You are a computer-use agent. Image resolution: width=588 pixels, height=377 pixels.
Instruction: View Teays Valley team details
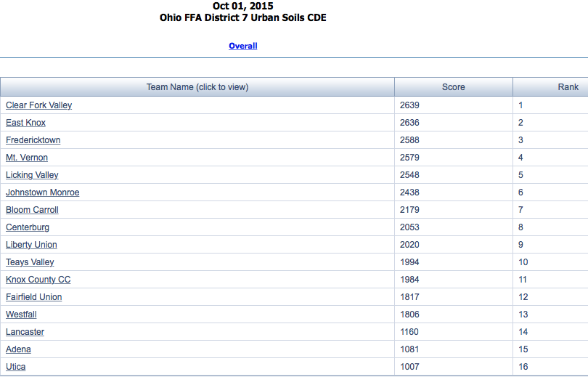pos(30,262)
